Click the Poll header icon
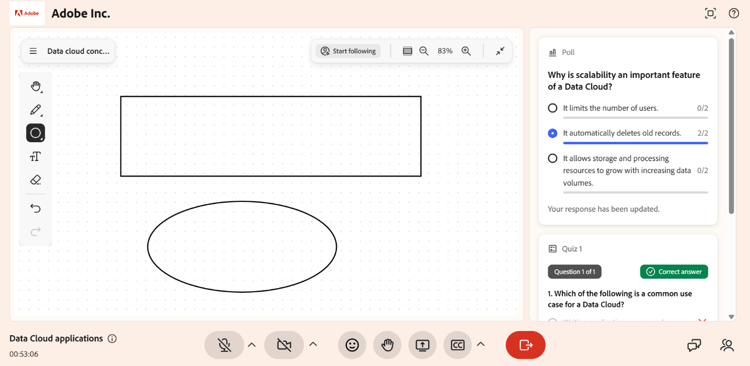 [552, 53]
